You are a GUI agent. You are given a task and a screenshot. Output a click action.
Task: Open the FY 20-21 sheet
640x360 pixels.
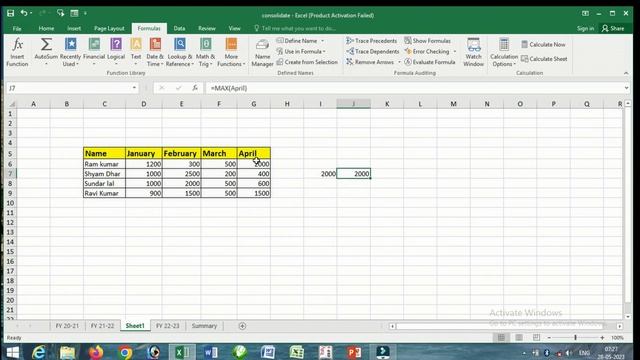(x=67, y=326)
